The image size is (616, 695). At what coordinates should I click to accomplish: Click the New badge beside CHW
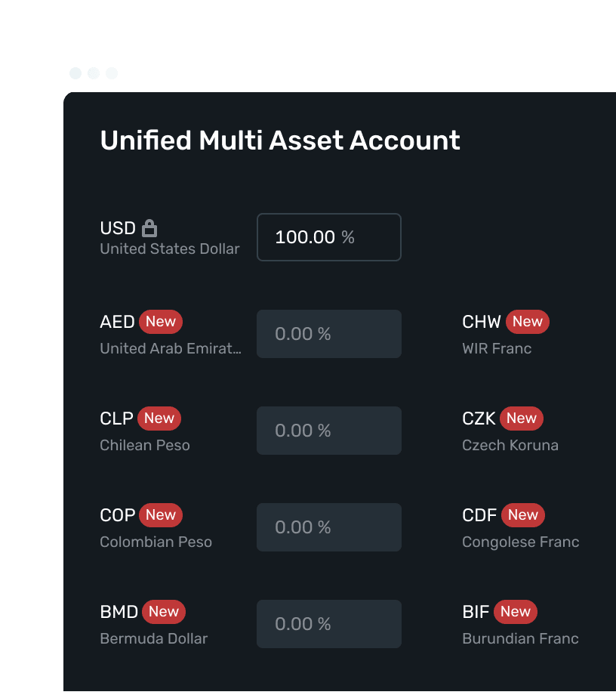(x=527, y=322)
